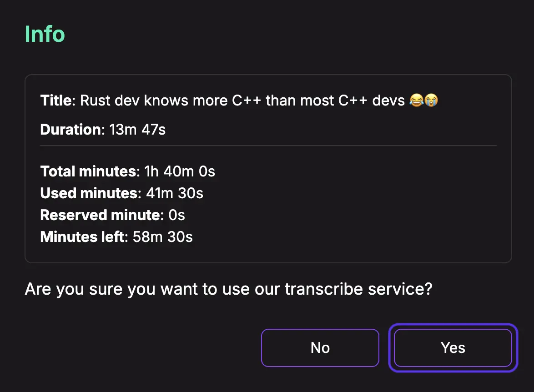
Task: Select the 0s reserved value
Action: tap(177, 215)
